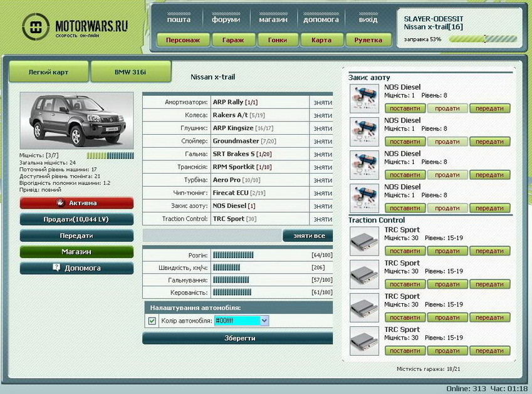
Task: Remove the SRT Brakes S (зняти)
Action: (323, 154)
